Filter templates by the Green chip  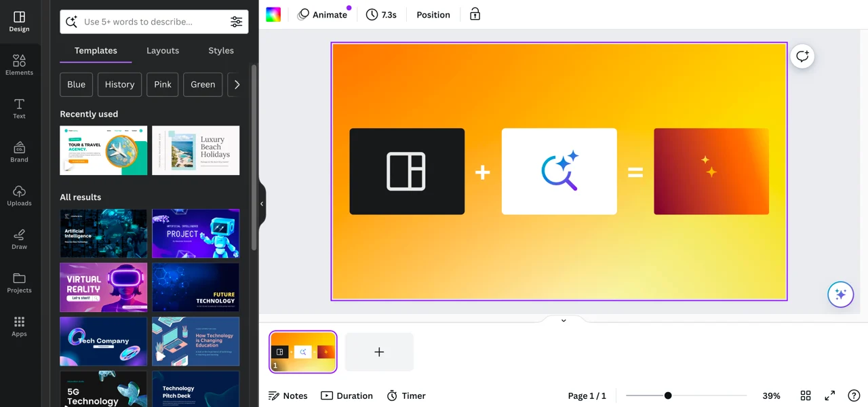click(203, 85)
